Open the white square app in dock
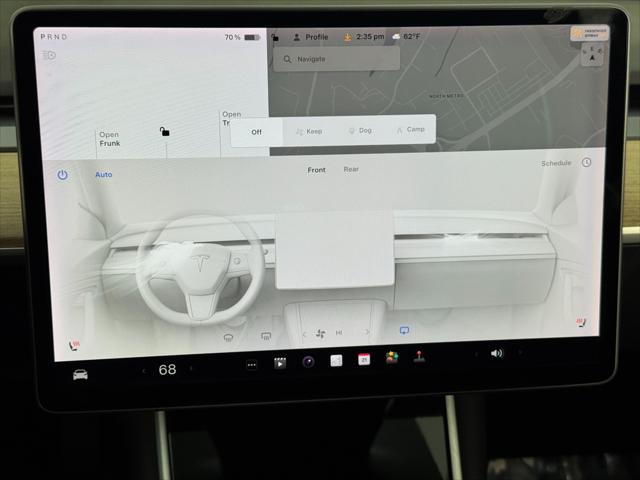This screenshot has width=640, height=480. (336, 360)
